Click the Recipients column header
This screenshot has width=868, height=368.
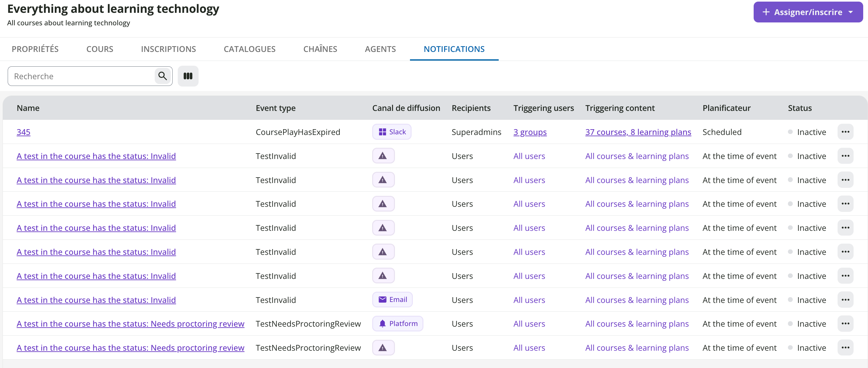pyautogui.click(x=471, y=108)
